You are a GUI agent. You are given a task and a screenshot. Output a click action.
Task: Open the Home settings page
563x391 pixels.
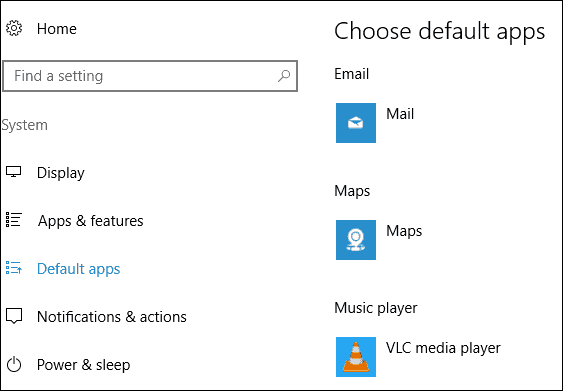57,29
